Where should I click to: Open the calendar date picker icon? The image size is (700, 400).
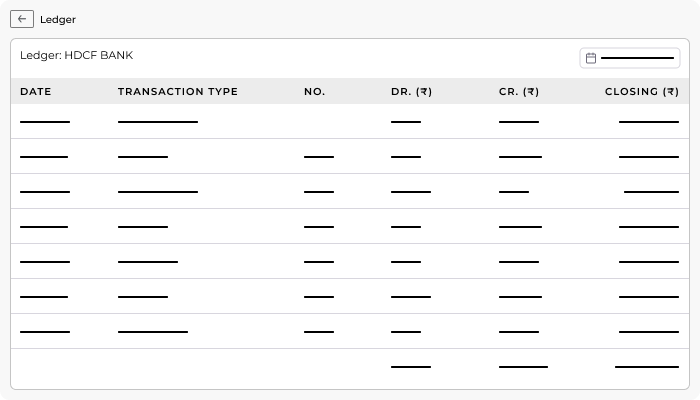tap(591, 58)
